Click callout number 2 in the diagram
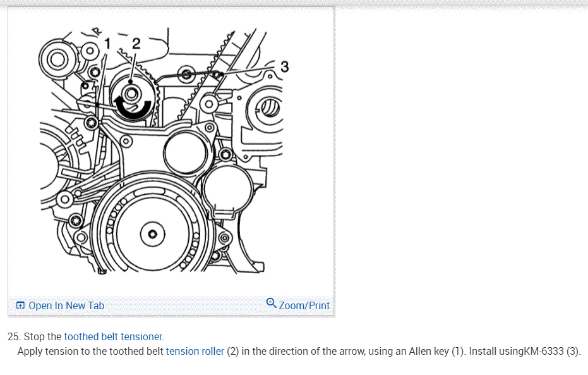The image size is (588, 375). point(136,44)
